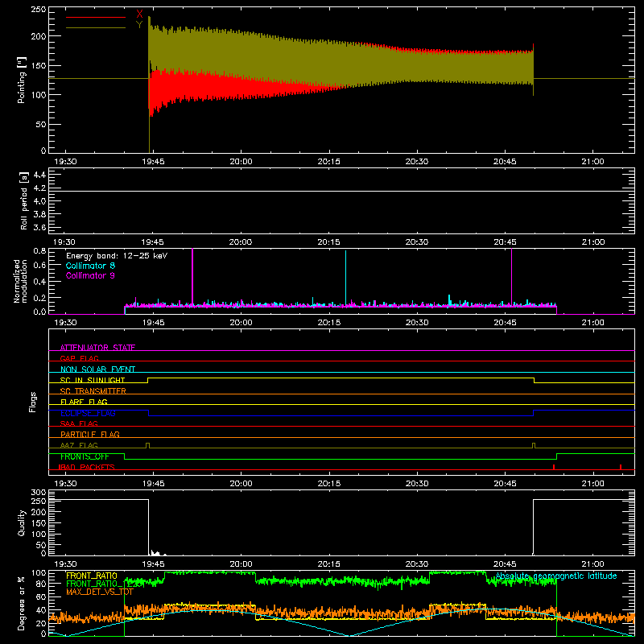Screen dimensions: 644x644
Task: Click the 20:00 tick label under Quality plot
Action: click(x=241, y=564)
